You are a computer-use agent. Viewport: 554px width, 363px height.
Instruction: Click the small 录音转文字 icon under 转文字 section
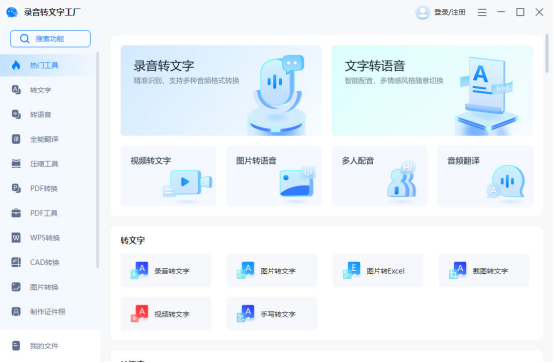140,270
